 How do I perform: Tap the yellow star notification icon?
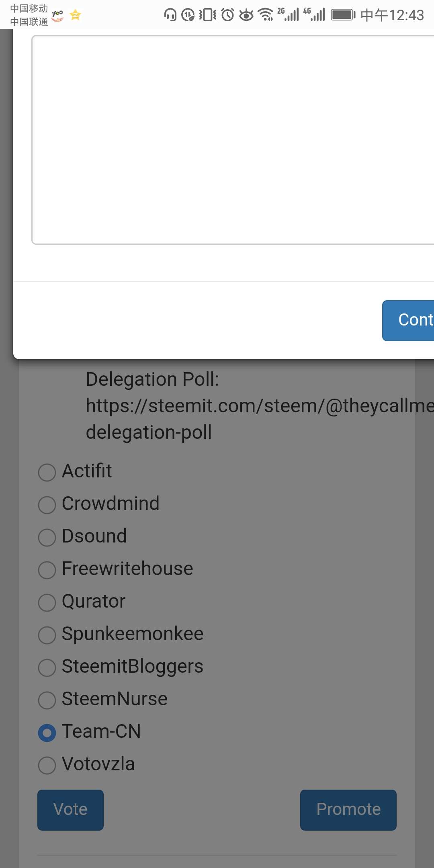point(76,15)
